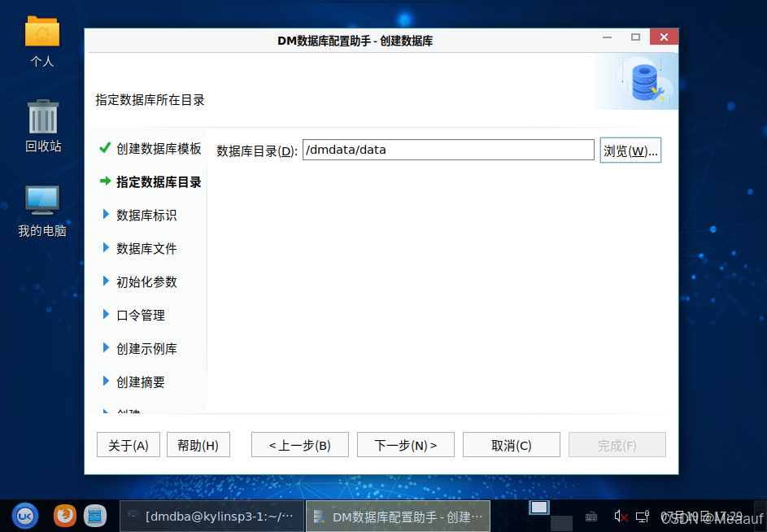Click the workspace switcher in the taskbar
The height and width of the screenshot is (532, 767).
point(539,508)
